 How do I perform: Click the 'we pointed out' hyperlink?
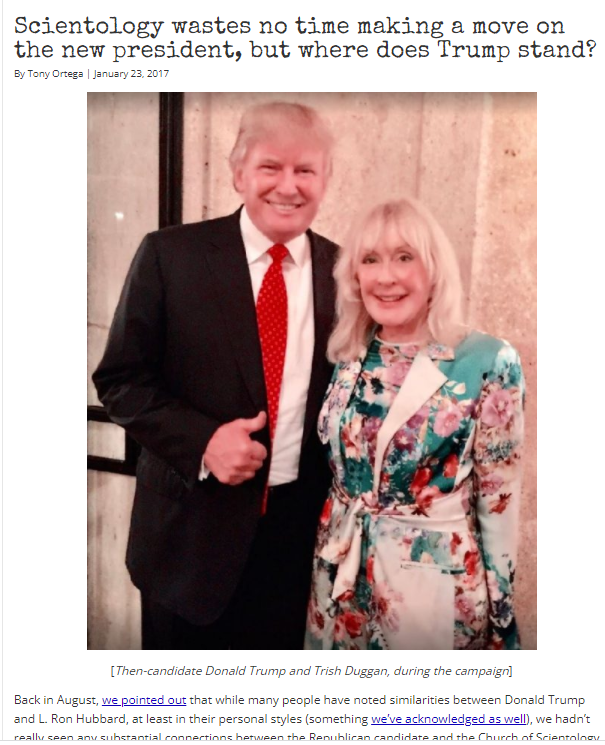144,700
